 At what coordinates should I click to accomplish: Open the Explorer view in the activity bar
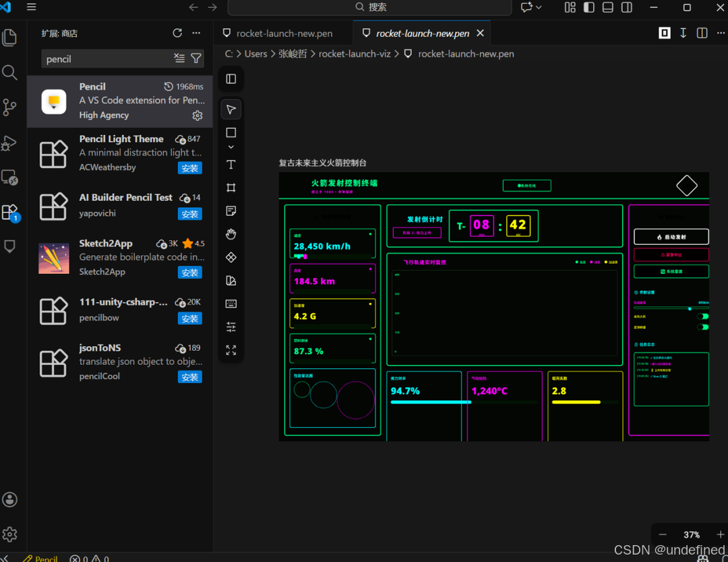tap(9, 37)
